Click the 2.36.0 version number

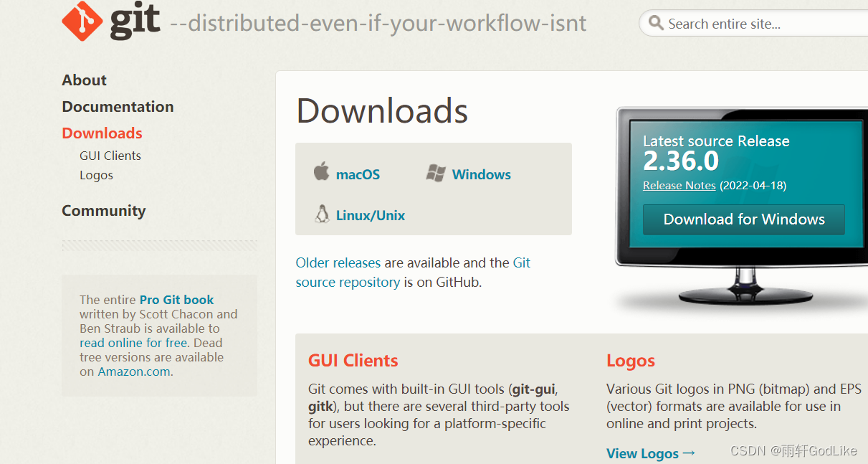[x=681, y=161]
